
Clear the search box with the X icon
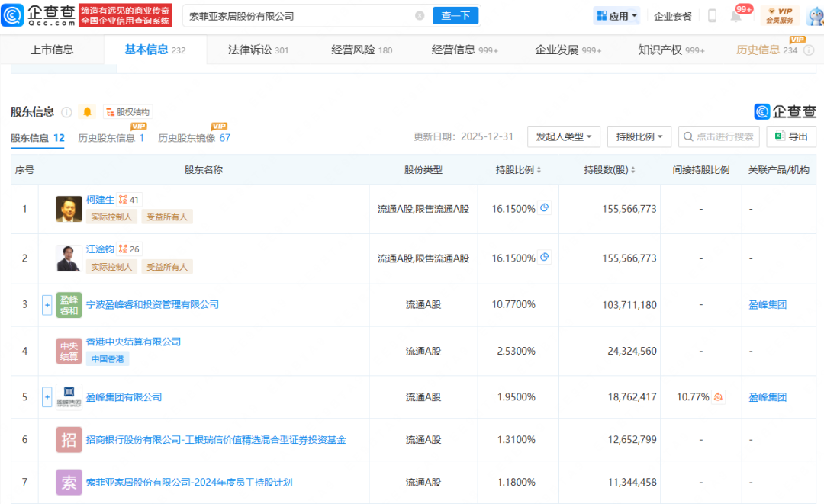420,15
